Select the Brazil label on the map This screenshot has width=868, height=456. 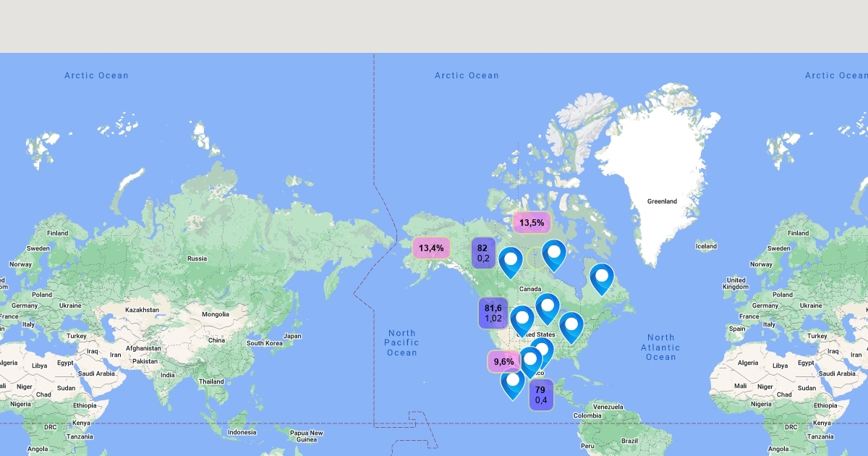629,440
